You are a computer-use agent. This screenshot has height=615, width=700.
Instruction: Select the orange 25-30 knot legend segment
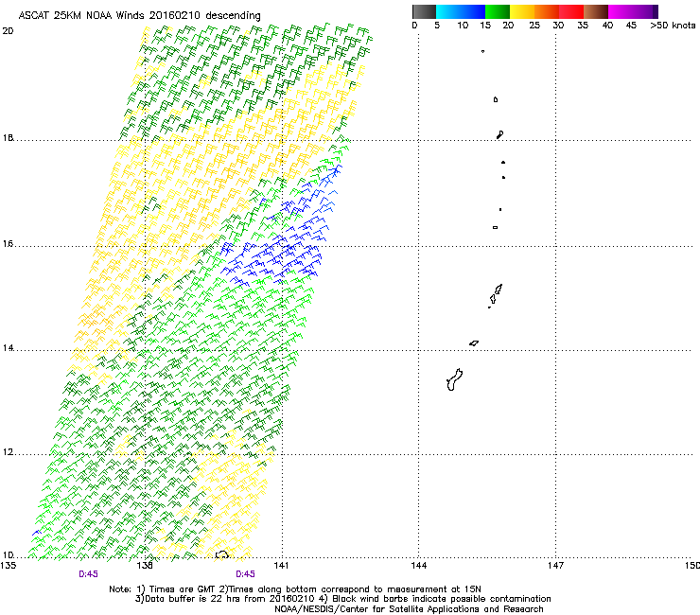[x=547, y=11]
